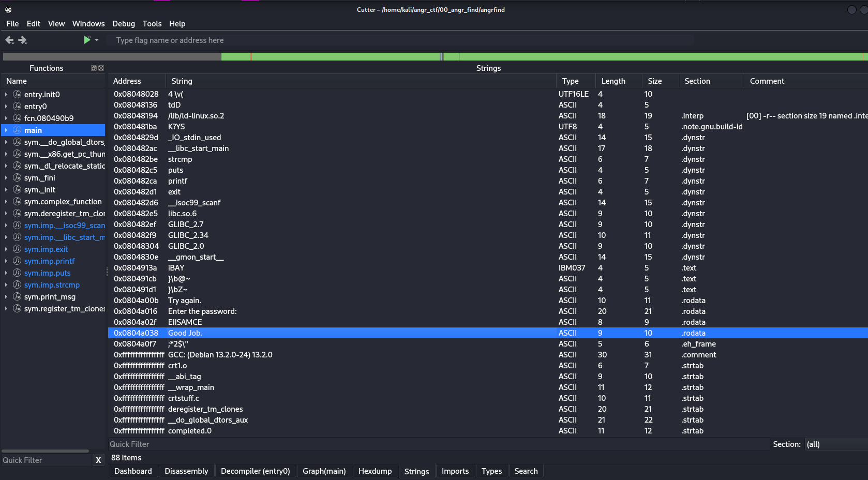This screenshot has height=480, width=868.
Task: Open the Debug menu
Action: [x=123, y=24]
